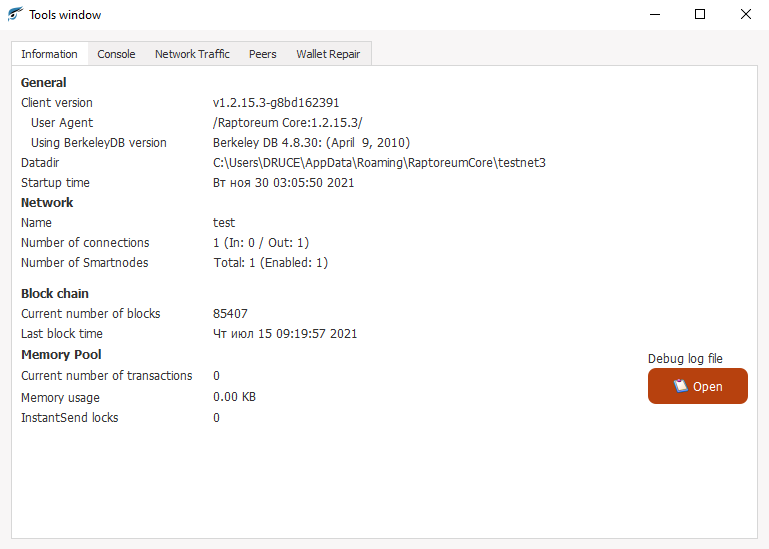Click the 'Debug log file' label

click(685, 359)
